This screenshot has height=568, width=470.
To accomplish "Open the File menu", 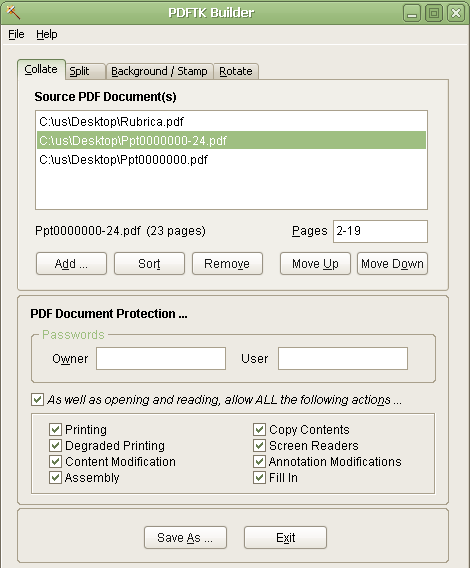I will click(x=16, y=34).
